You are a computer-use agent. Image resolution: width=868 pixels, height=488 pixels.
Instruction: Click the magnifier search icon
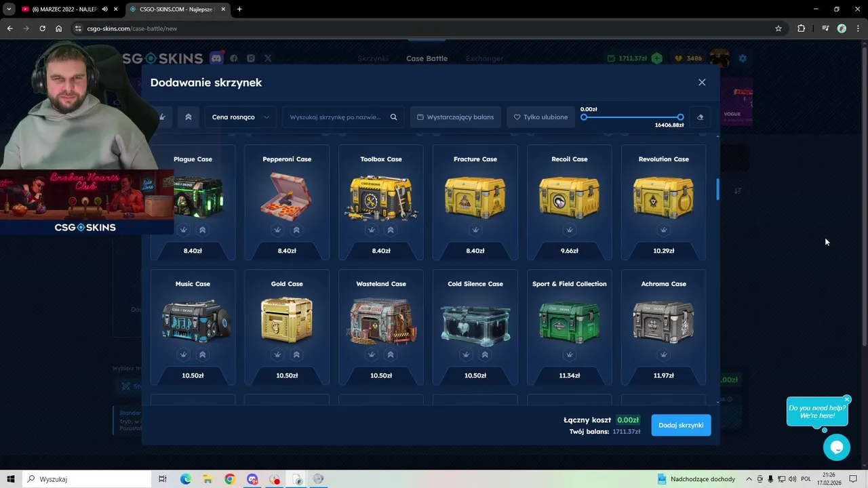393,117
